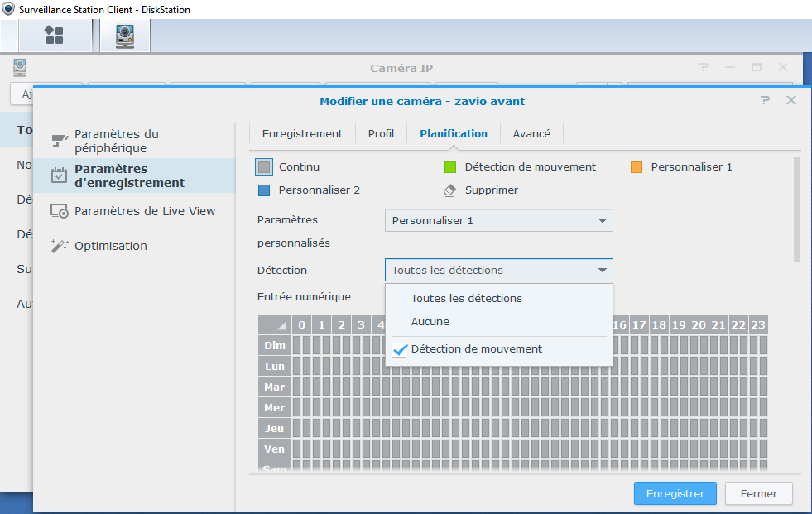Image resolution: width=812 pixels, height=514 pixels.
Task: Click the help question mark in dialog
Action: 765,100
